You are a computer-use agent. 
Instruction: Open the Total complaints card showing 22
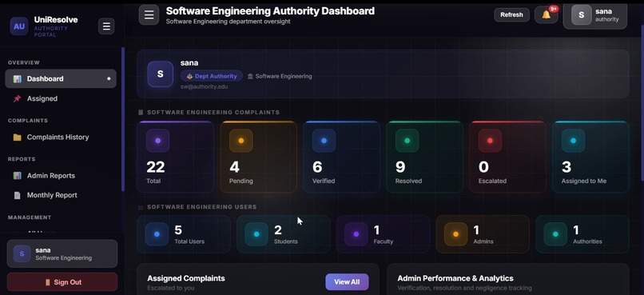click(175, 157)
